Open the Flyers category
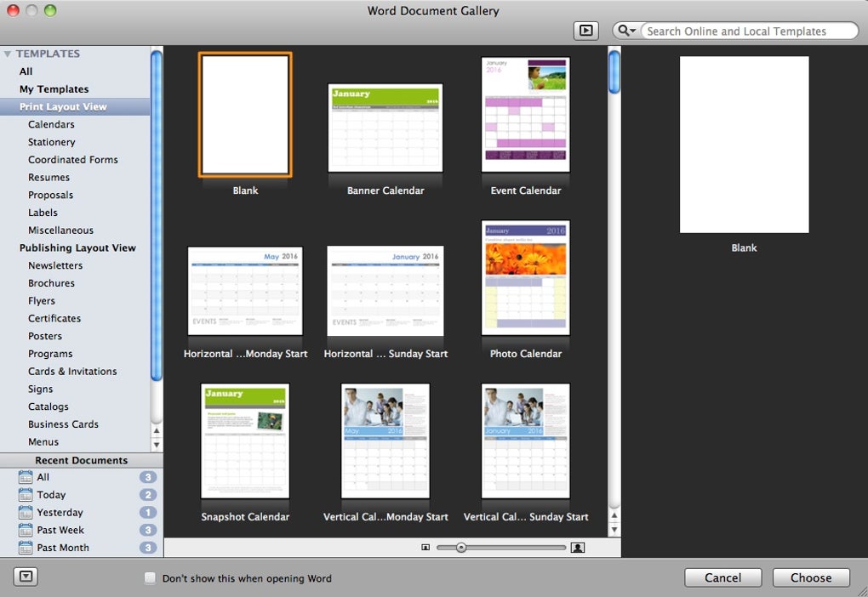The image size is (868, 597). click(x=75, y=301)
